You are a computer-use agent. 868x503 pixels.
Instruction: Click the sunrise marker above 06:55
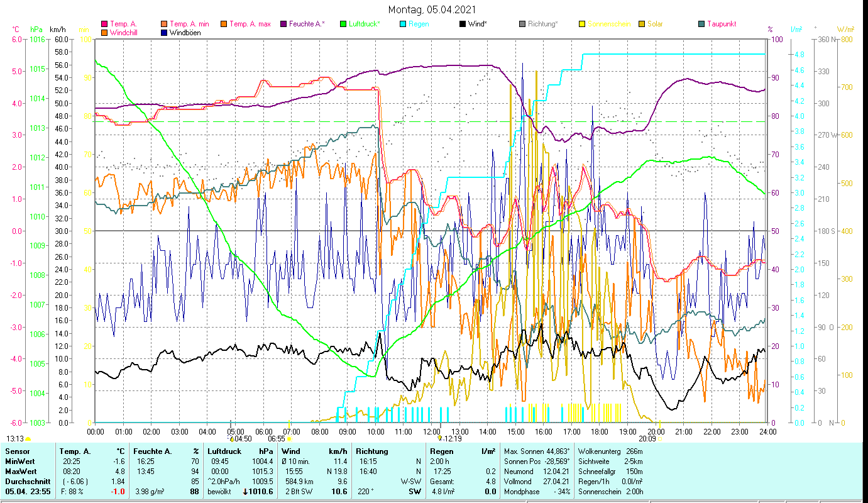(289, 423)
